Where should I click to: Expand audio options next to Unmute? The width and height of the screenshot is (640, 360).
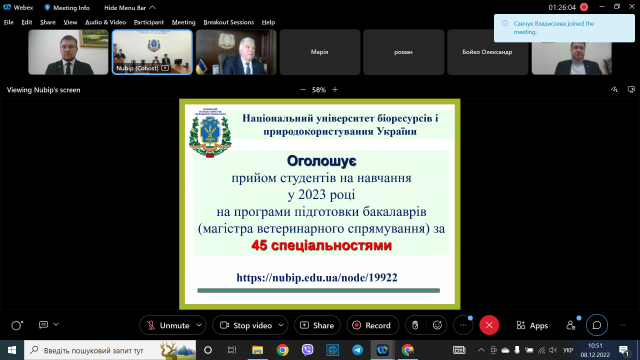coord(199,325)
